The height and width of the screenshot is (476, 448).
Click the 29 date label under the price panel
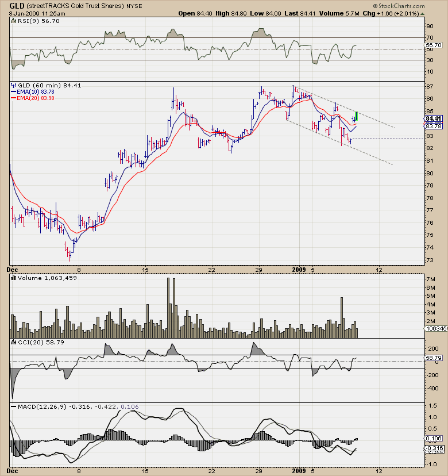point(258,270)
